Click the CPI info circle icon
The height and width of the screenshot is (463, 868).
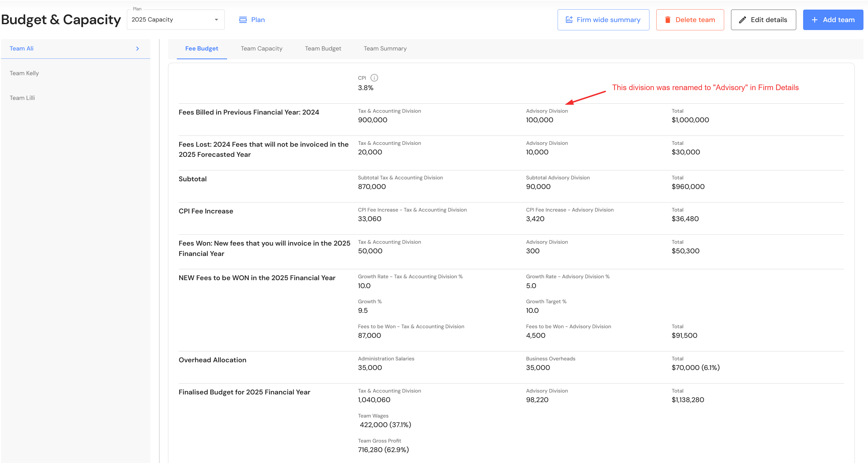(x=374, y=78)
